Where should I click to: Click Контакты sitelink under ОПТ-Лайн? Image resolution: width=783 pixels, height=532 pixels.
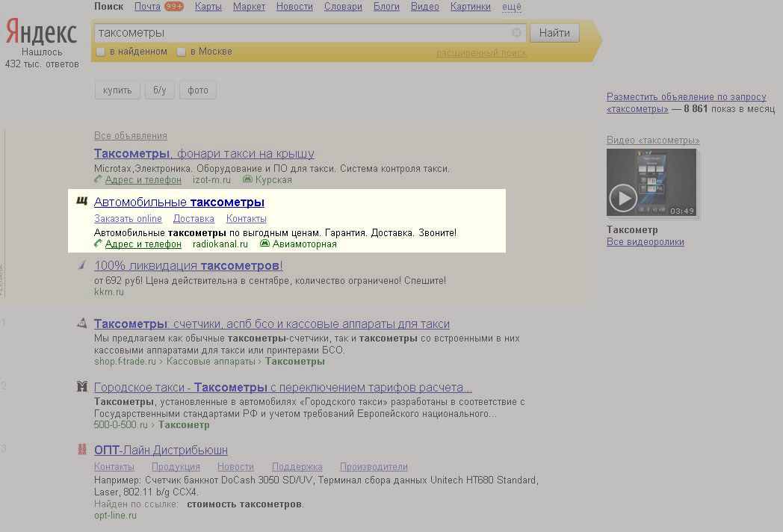[x=114, y=466]
